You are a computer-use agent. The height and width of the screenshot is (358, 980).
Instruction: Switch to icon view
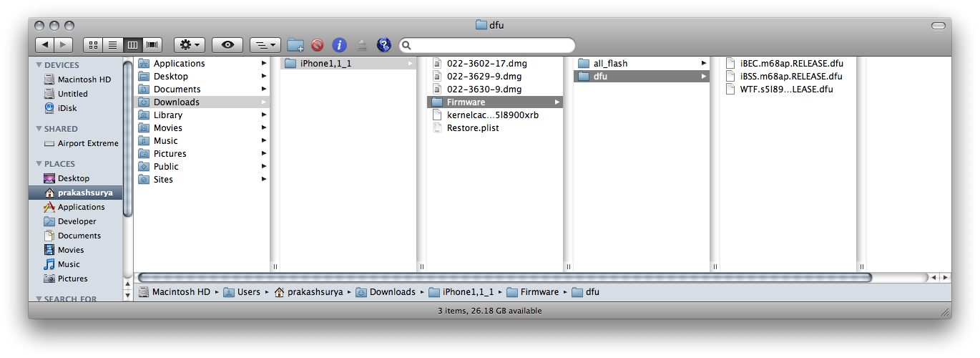(93, 45)
